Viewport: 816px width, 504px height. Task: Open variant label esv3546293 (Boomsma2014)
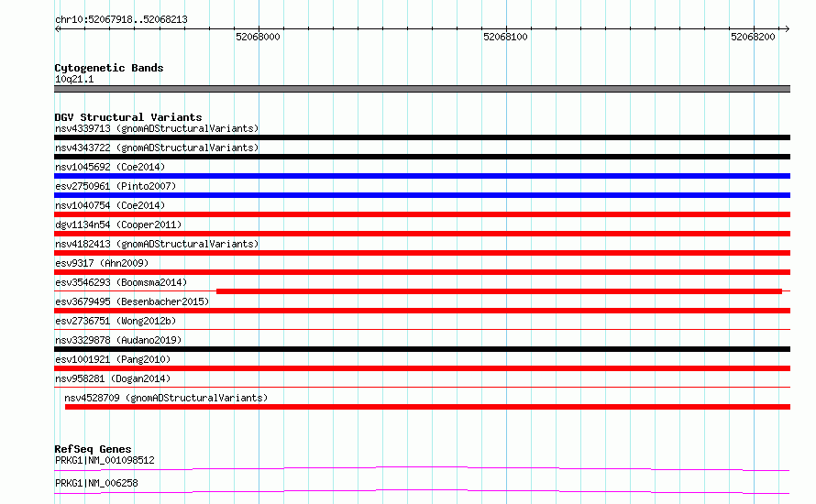121,282
